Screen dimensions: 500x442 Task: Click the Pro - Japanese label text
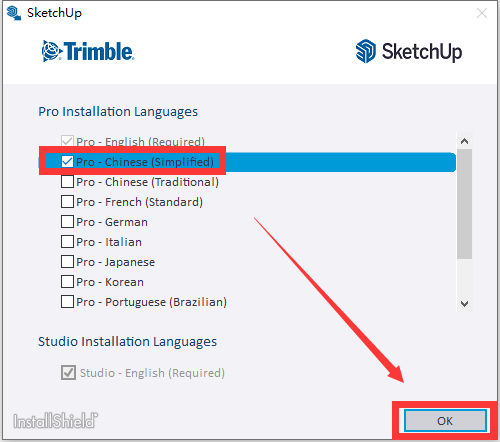[x=116, y=262]
